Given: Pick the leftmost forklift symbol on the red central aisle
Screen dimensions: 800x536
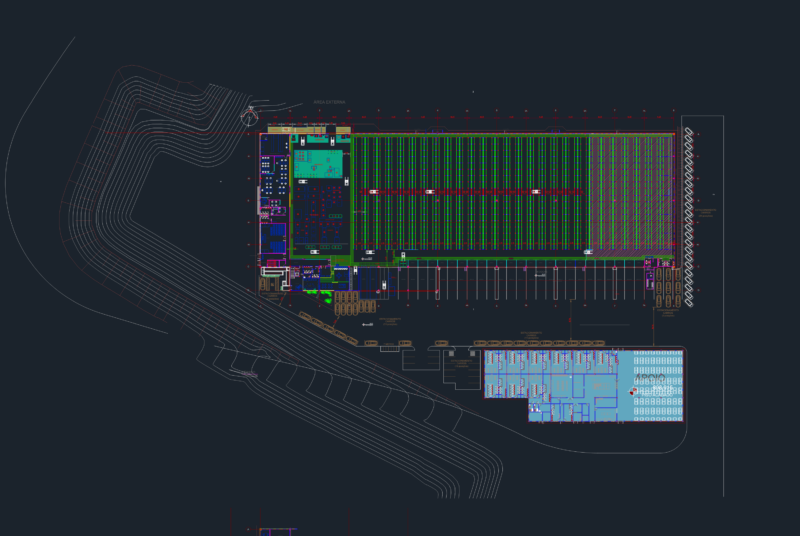Looking at the screenshot, I should pos(373,192).
